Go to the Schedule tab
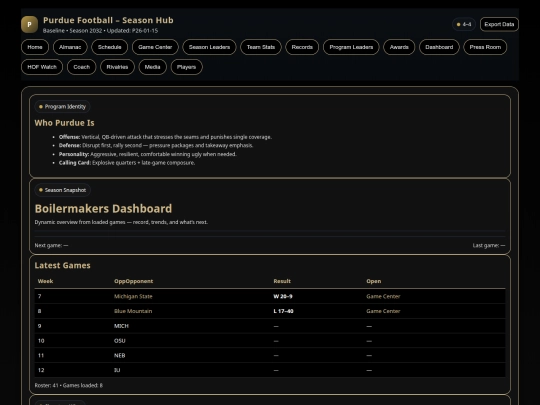The width and height of the screenshot is (540, 405). click(110, 47)
